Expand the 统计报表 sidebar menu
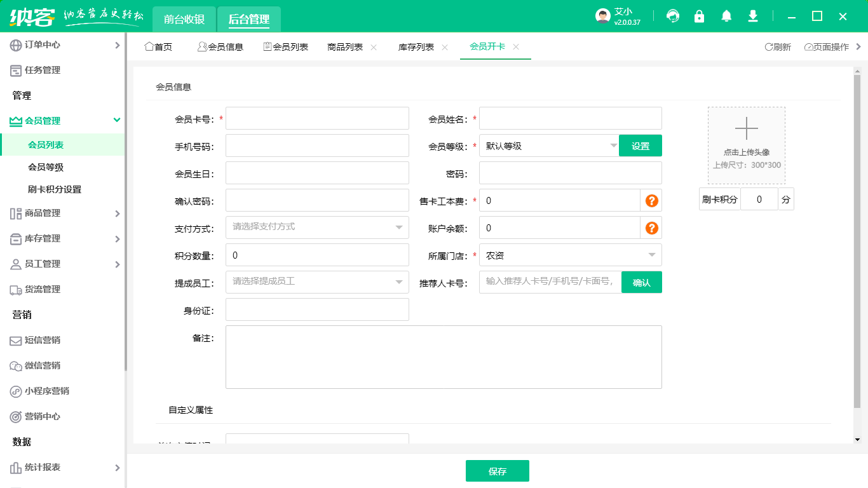This screenshot has height=488, width=868. click(x=39, y=467)
